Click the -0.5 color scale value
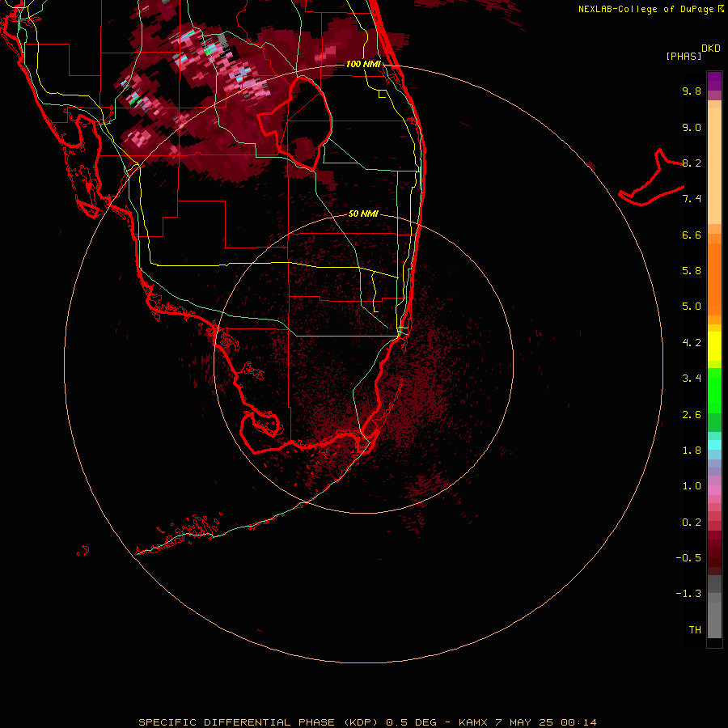Screen dimensions: 728x728 (688, 558)
